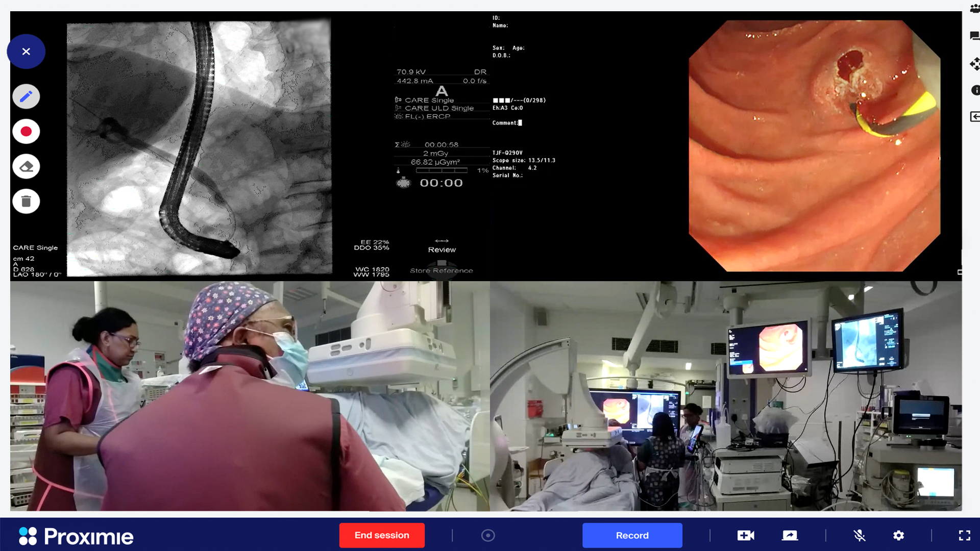Click the Proximie logo
The image size is (980, 551).
(77, 536)
